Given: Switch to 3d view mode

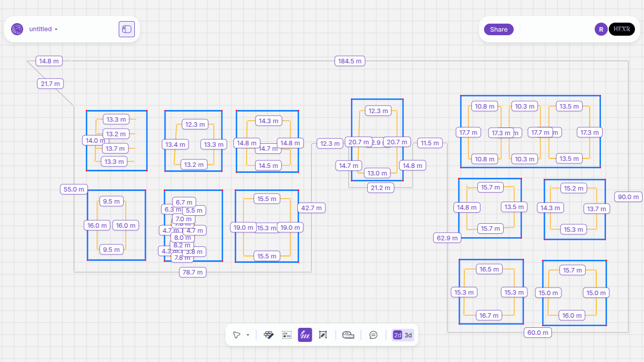Looking at the screenshot, I should click(x=408, y=335).
